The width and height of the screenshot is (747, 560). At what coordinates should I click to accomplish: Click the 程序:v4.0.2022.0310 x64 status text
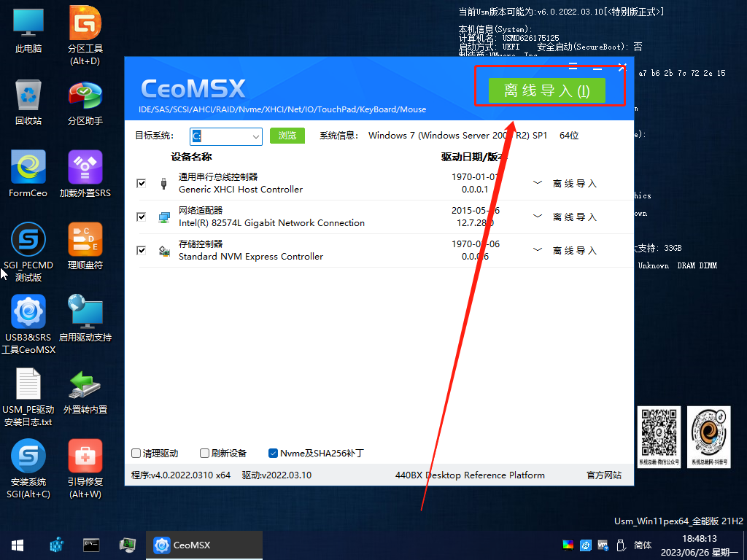tap(181, 475)
